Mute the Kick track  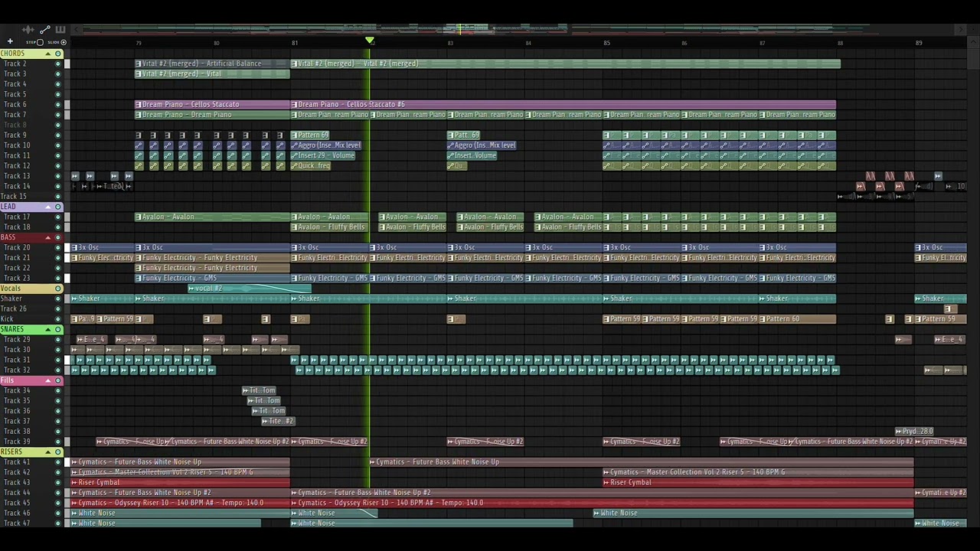57,319
